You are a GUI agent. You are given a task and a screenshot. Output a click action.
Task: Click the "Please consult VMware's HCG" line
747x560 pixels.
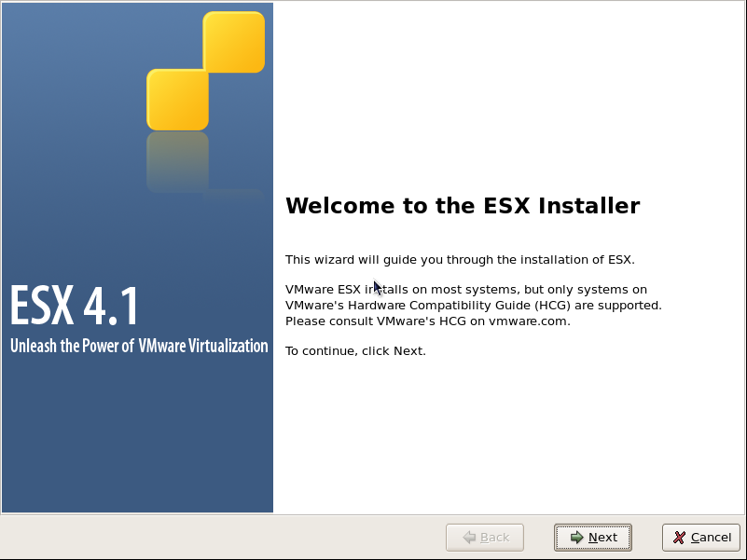tap(428, 321)
